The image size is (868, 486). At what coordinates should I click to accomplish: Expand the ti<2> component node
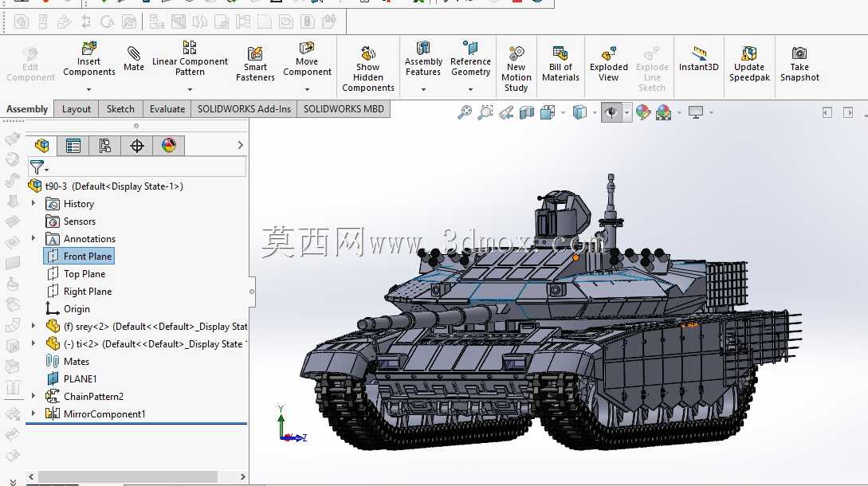(x=33, y=343)
